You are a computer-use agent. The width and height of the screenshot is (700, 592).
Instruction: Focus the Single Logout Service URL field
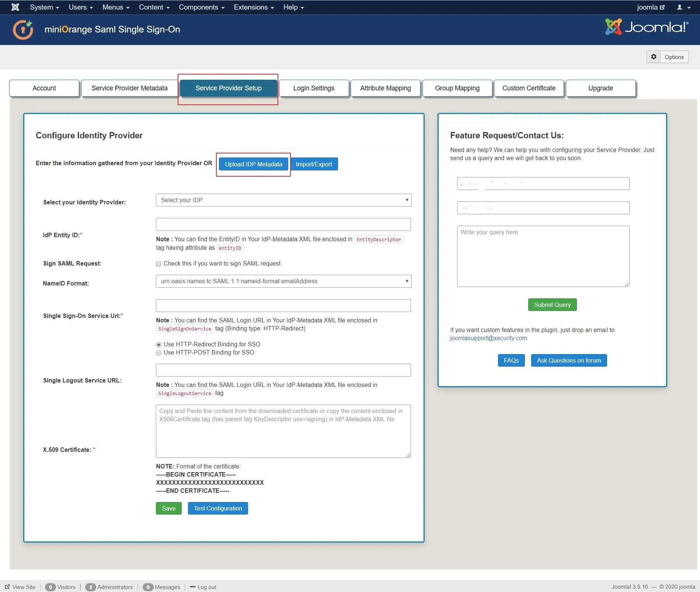tap(283, 370)
